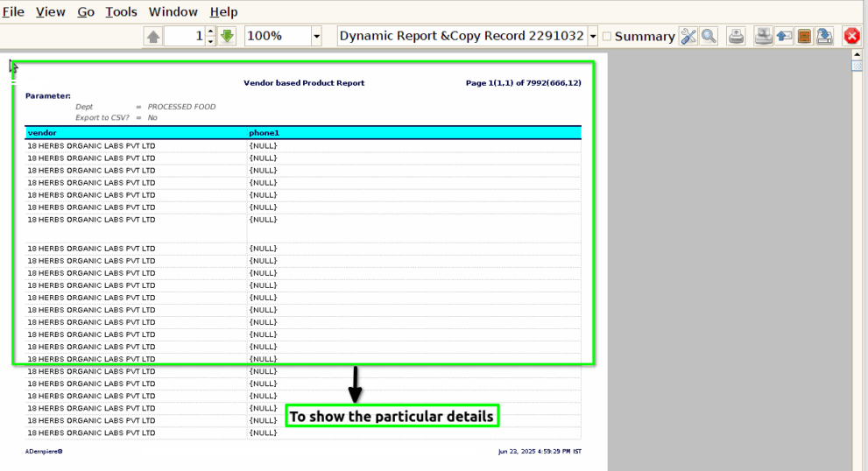Enable the Summary checkbox

[607, 37]
